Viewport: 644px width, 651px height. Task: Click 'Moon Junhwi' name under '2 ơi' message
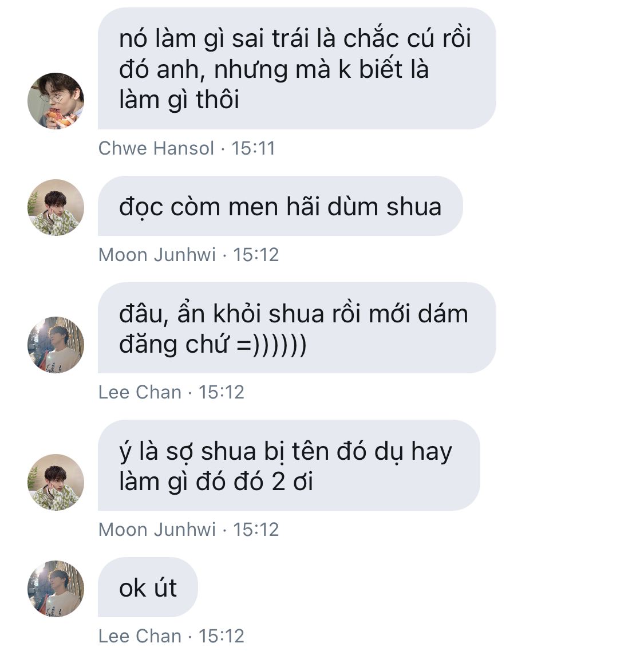coord(157,530)
